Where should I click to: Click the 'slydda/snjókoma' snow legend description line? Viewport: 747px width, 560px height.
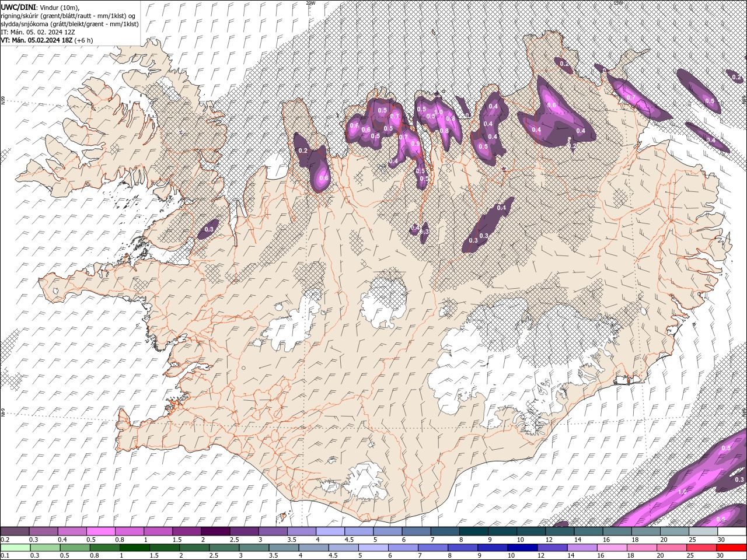69,24
